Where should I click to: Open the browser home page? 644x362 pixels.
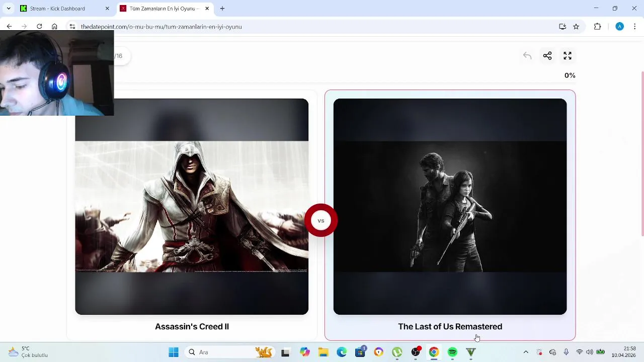[54, 27]
